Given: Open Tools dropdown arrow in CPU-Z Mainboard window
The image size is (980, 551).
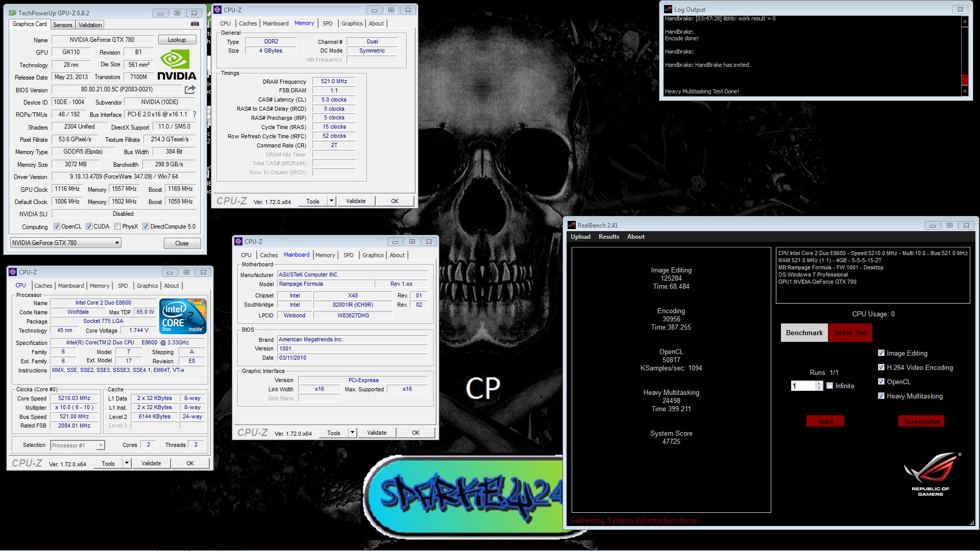Looking at the screenshot, I should click(352, 433).
